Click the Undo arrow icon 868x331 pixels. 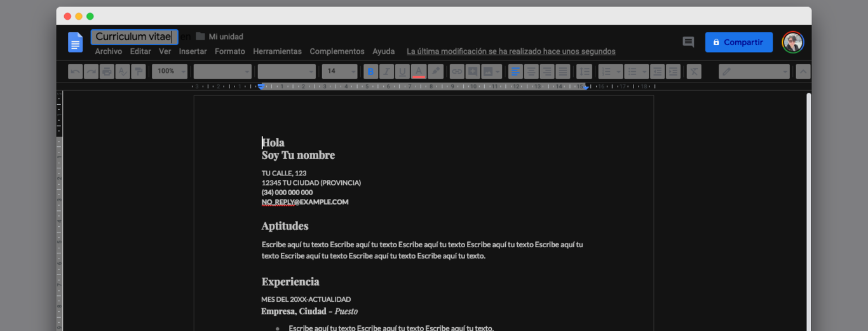click(x=76, y=72)
